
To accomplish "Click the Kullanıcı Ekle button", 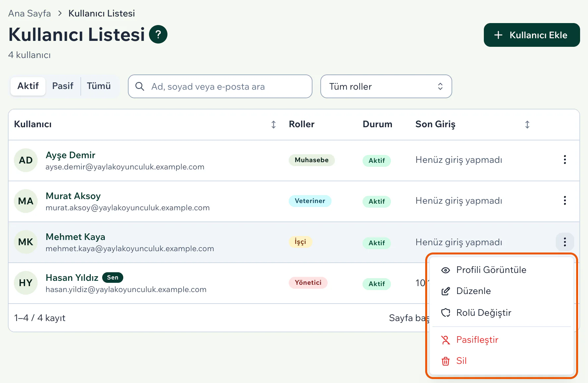I will coord(532,35).
